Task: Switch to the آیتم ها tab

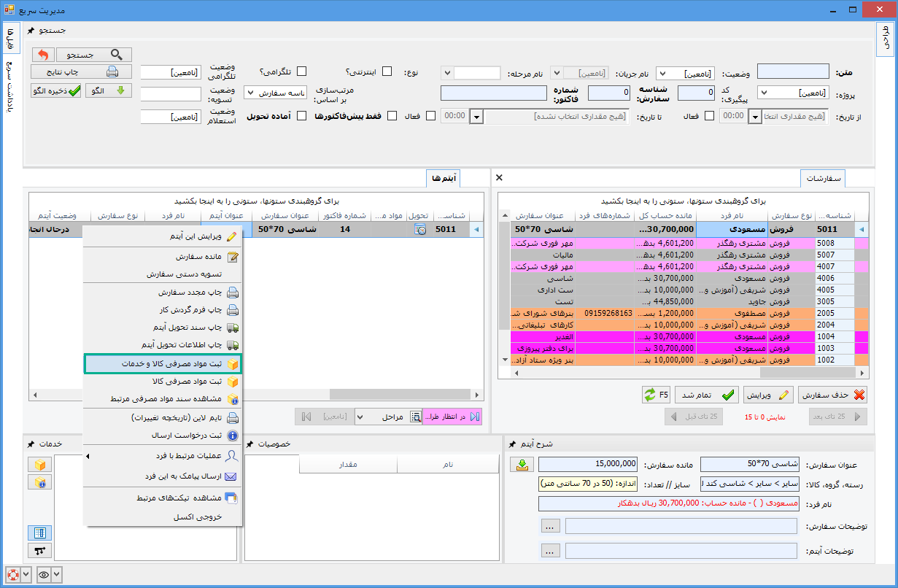Action: pyautogui.click(x=444, y=178)
